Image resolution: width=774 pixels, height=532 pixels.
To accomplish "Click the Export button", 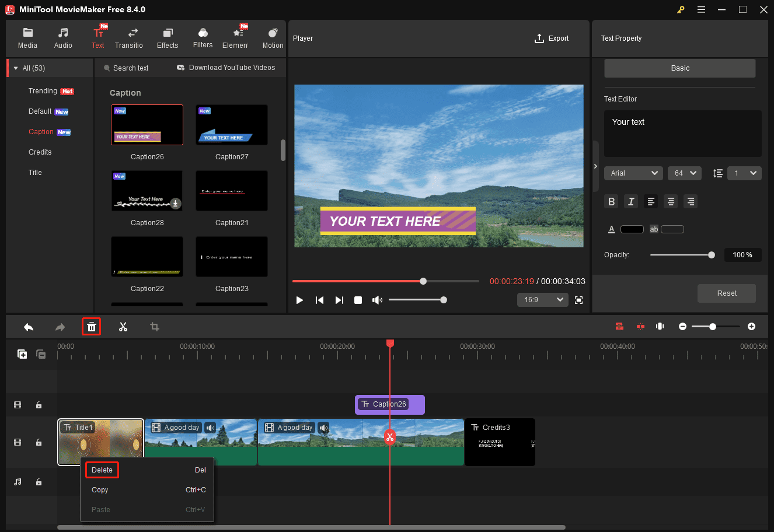I will pos(551,38).
